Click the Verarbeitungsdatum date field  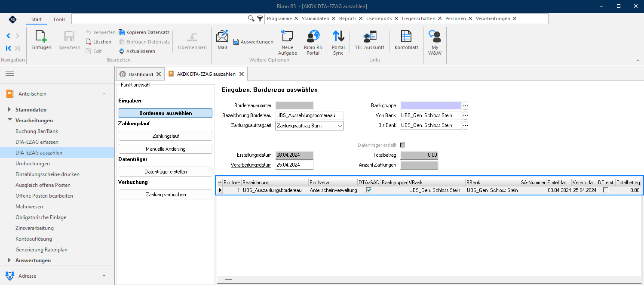click(x=294, y=165)
